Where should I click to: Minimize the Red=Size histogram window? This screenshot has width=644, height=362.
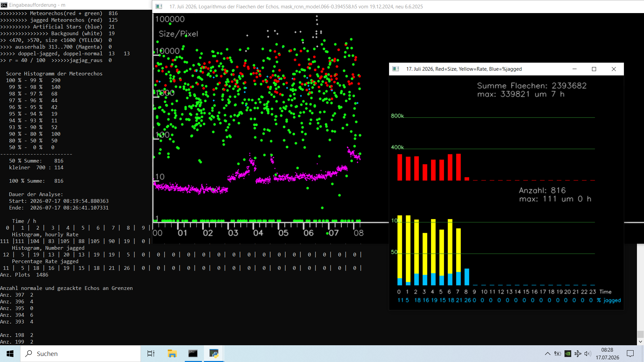(575, 69)
